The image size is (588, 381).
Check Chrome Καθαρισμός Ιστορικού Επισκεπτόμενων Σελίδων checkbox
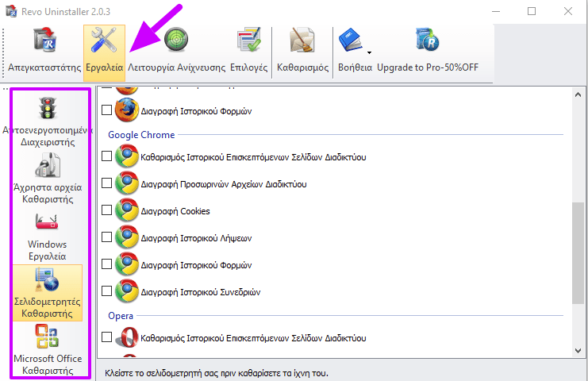point(107,156)
